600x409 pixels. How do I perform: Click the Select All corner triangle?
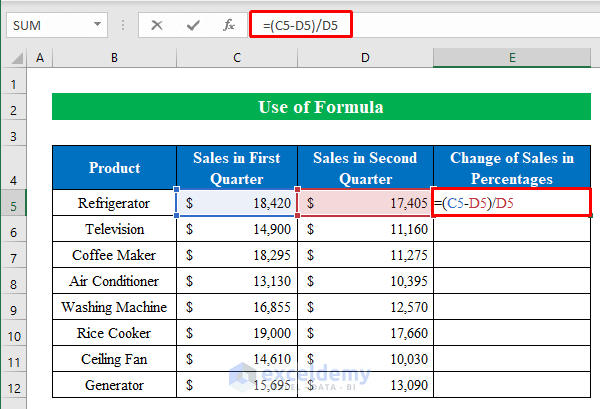tap(16, 59)
